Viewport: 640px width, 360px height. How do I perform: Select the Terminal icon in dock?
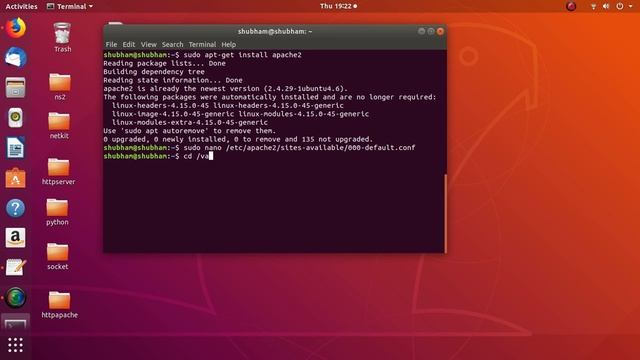click(x=16, y=323)
